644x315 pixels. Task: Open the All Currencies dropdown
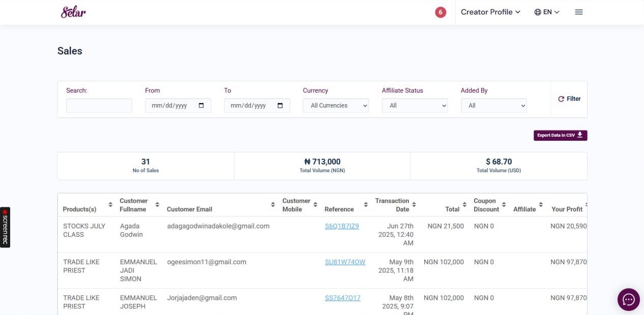pyautogui.click(x=336, y=106)
